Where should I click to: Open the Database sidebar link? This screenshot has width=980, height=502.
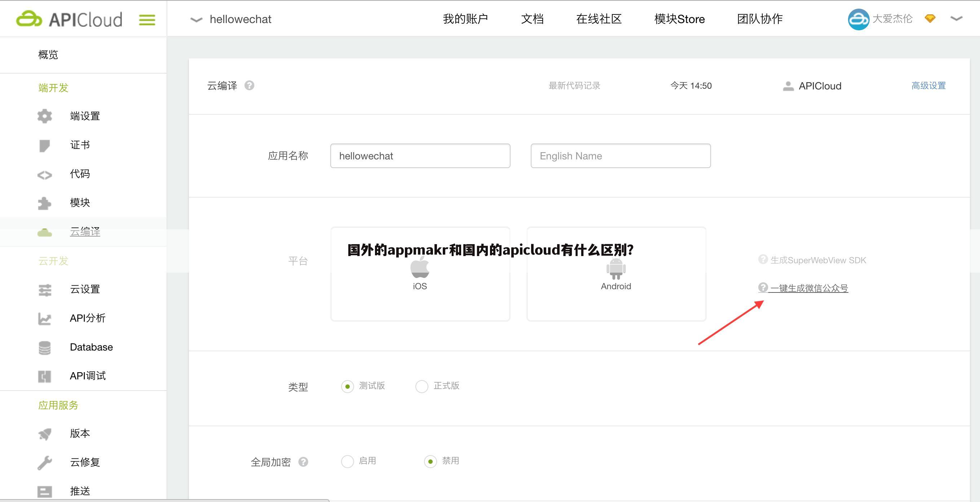tap(91, 347)
